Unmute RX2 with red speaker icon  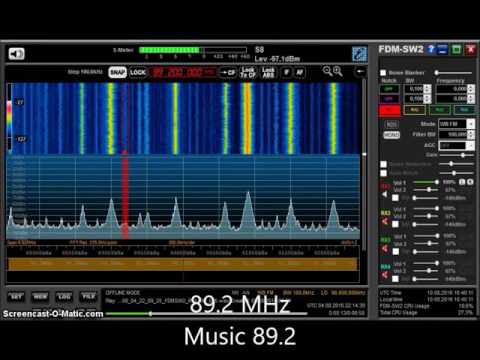385,221
